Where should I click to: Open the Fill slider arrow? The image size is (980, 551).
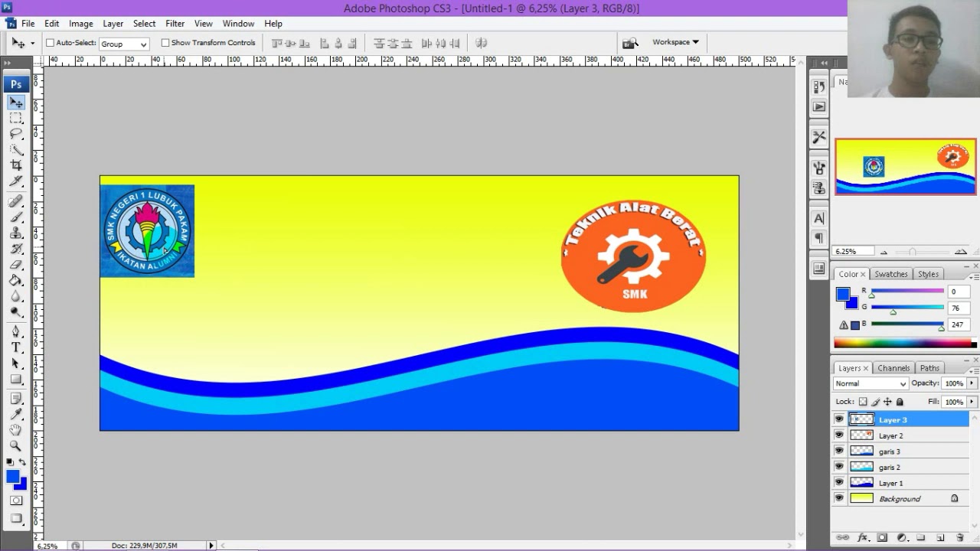pyautogui.click(x=972, y=402)
